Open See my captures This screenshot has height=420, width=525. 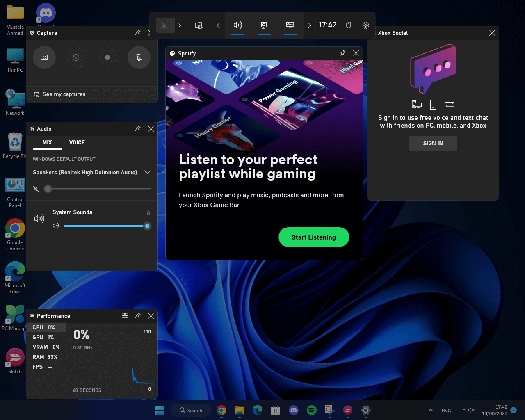[60, 94]
